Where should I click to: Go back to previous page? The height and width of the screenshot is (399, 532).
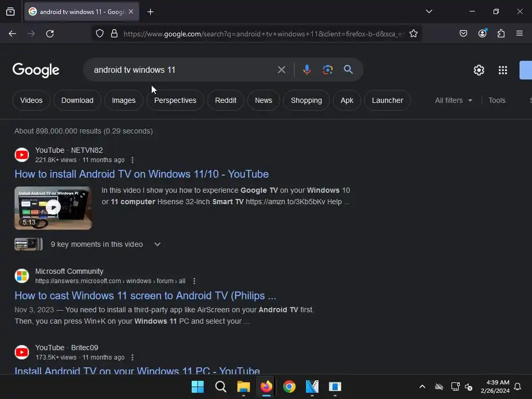tap(12, 34)
